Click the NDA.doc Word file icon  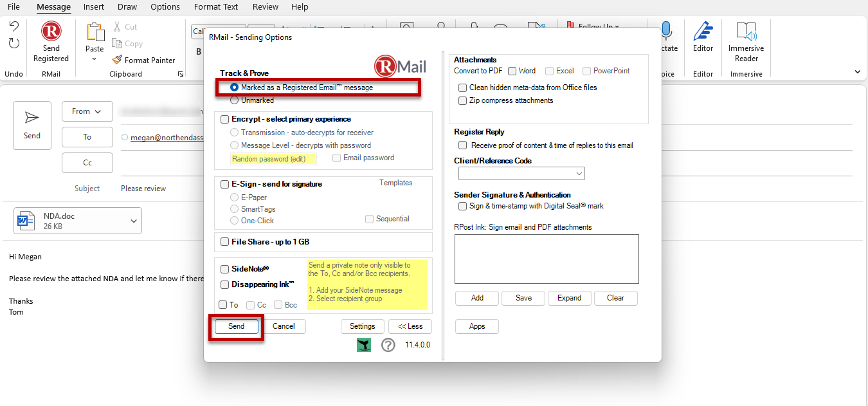pyautogui.click(x=26, y=221)
